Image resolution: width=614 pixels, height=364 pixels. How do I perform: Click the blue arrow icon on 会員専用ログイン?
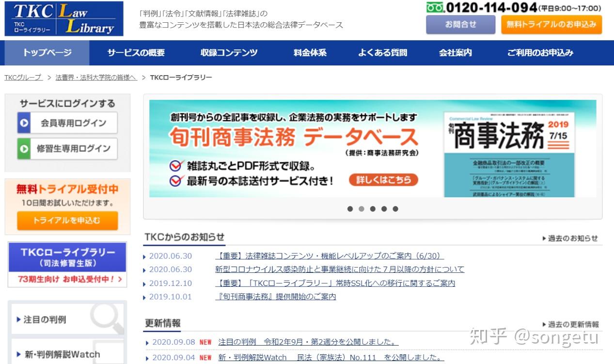24,123
